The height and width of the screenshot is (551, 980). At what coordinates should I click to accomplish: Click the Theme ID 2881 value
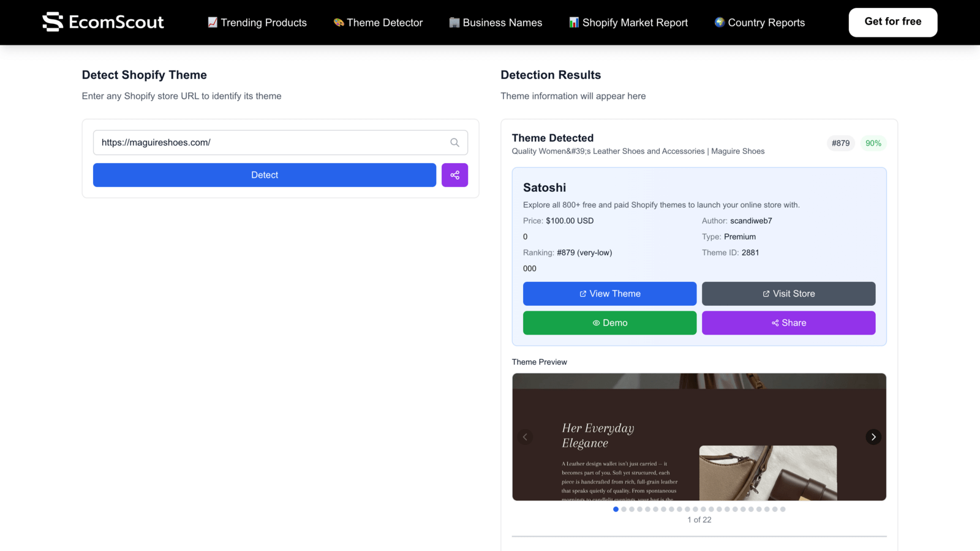pos(750,253)
